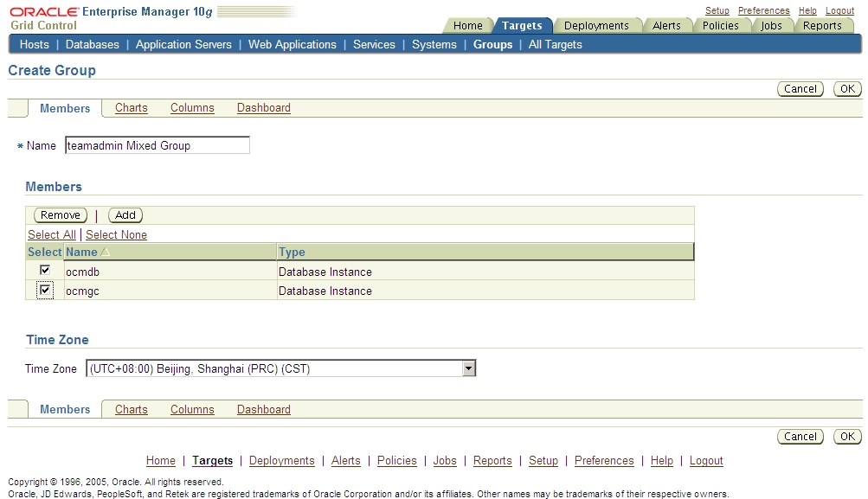Click the ocmdb member name
The width and height of the screenshot is (868, 499).
point(82,272)
